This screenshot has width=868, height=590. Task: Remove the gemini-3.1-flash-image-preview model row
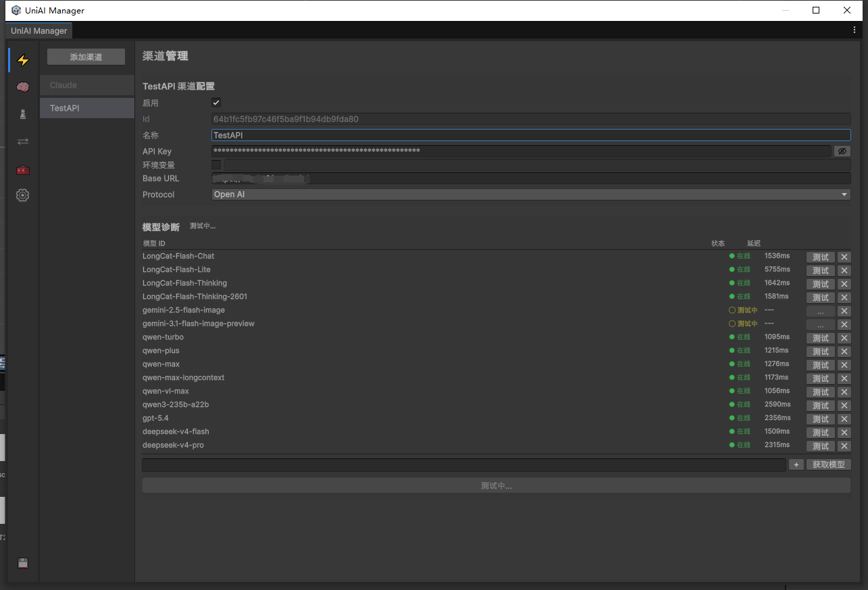[844, 325]
